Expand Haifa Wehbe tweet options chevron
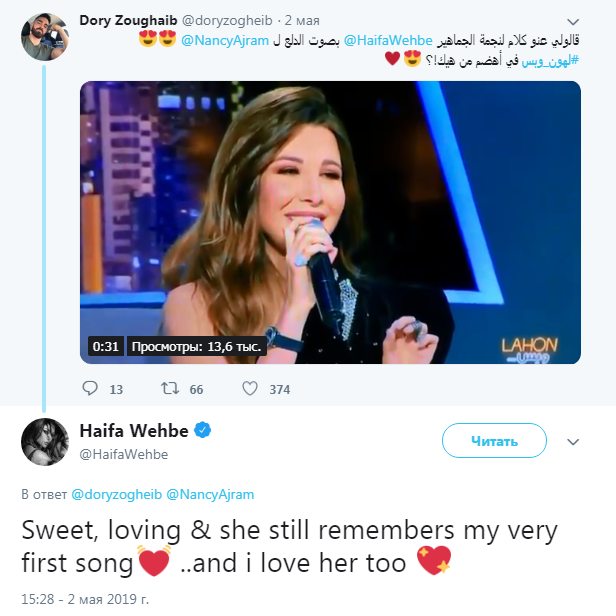 click(x=573, y=441)
